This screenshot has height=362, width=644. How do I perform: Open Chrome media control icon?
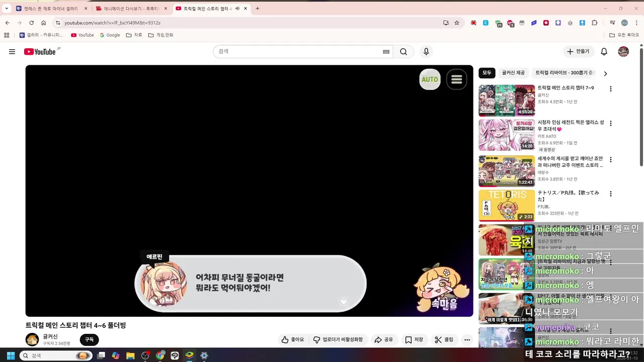coord(612,23)
